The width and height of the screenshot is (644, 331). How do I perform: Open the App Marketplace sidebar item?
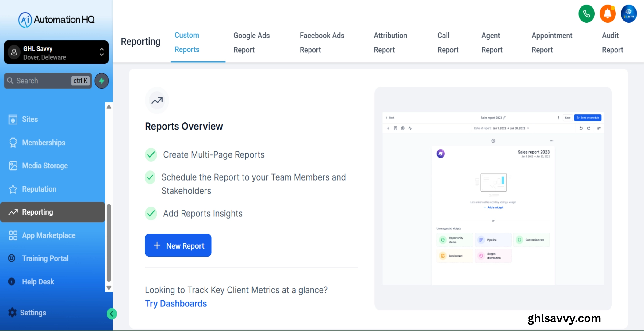click(x=48, y=235)
